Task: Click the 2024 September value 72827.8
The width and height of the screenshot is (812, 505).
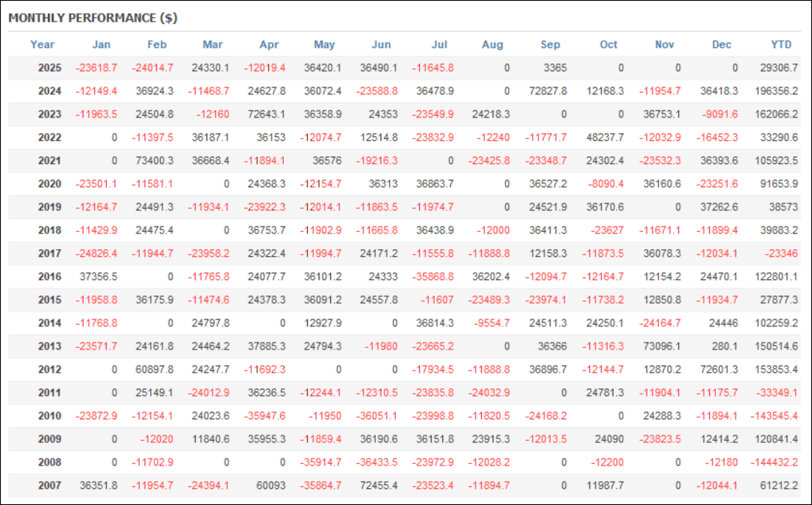Action: tap(548, 90)
